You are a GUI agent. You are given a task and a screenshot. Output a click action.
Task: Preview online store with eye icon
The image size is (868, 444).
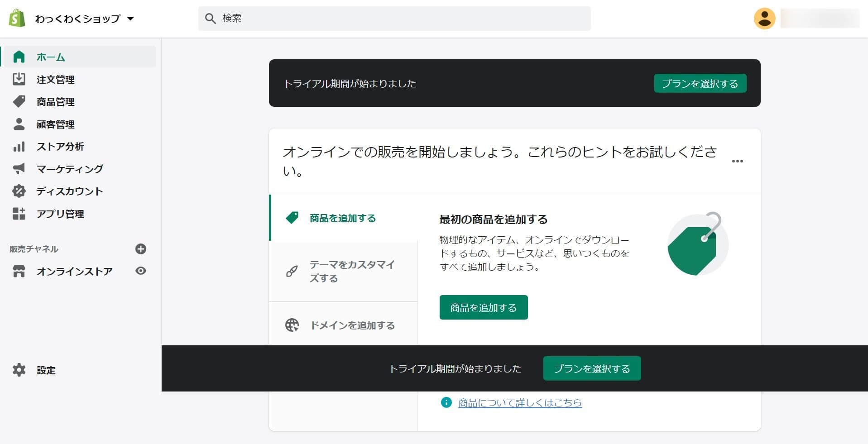tap(141, 271)
